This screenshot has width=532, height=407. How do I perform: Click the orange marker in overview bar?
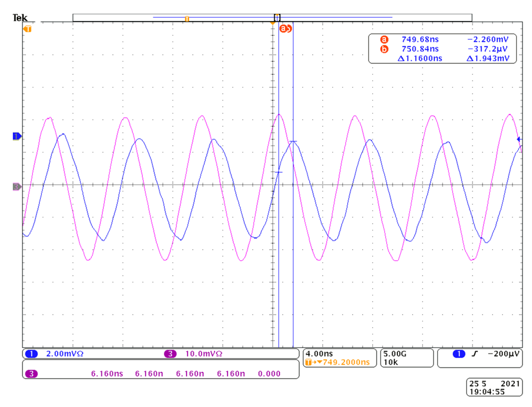(x=187, y=19)
